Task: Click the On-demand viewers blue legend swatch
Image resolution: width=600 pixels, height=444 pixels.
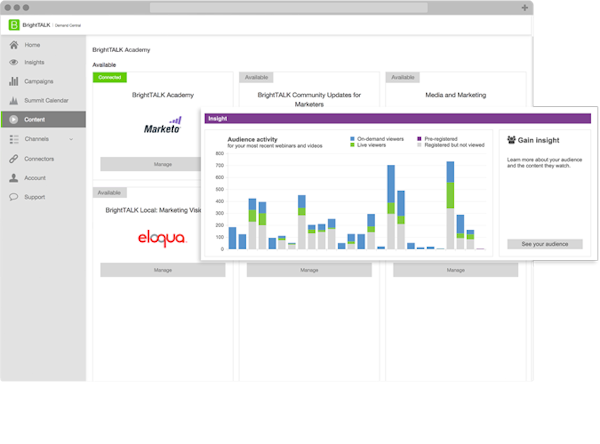Action: tap(352, 139)
